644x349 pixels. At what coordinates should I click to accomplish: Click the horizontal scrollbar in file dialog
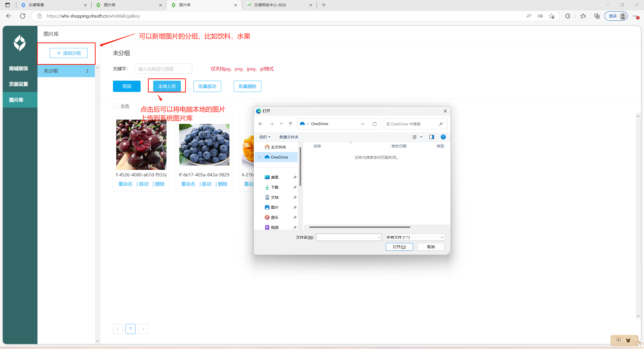click(360, 227)
